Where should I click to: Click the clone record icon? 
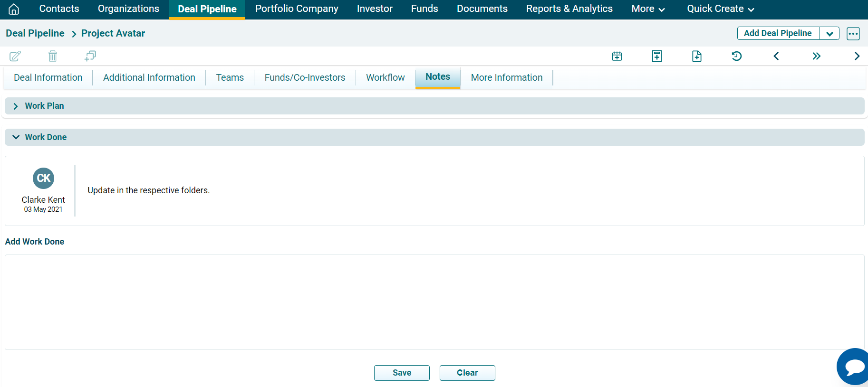tap(90, 56)
